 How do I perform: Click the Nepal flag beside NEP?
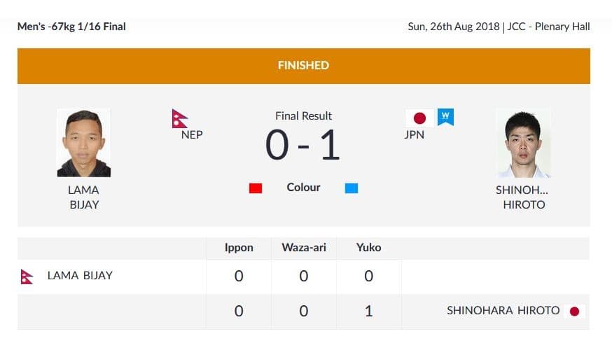[179, 118]
